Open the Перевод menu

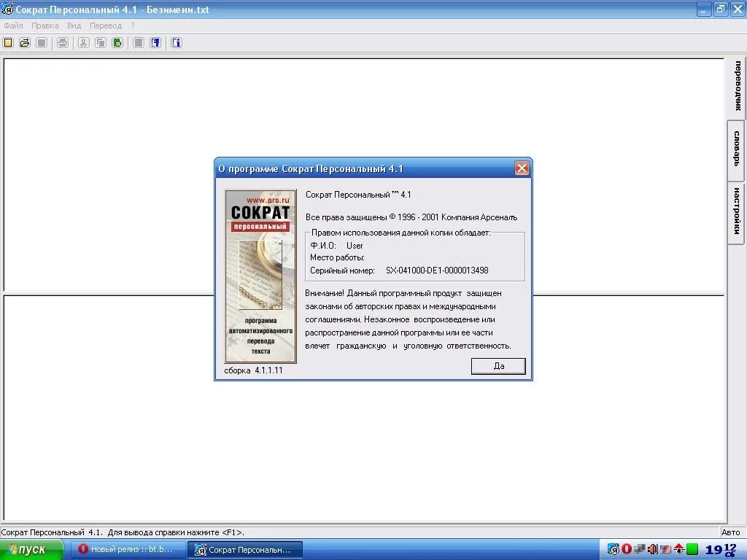(106, 26)
